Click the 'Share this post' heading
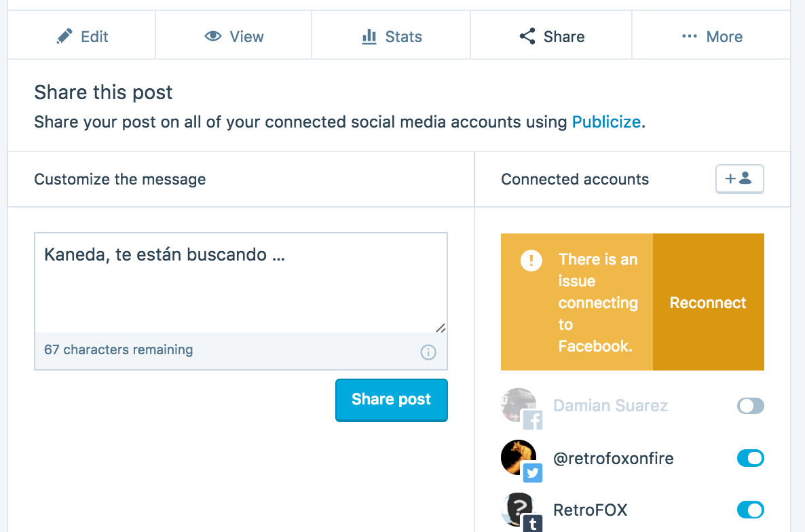The image size is (805, 532). tap(103, 92)
